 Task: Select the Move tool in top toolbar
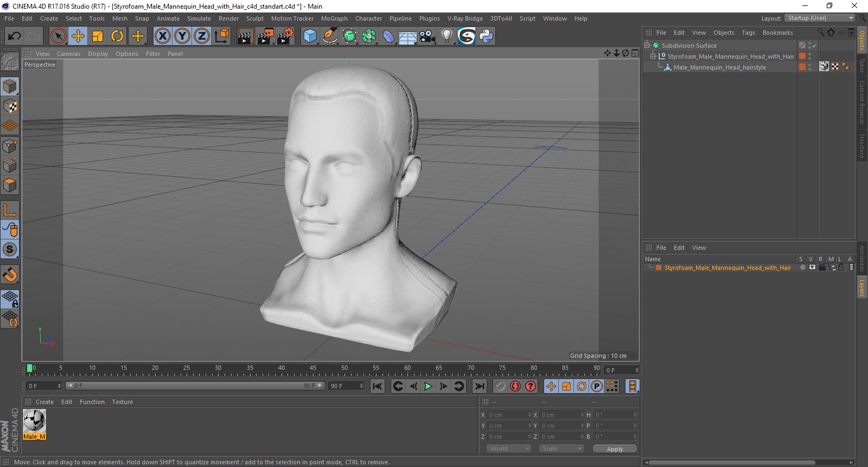click(x=78, y=36)
